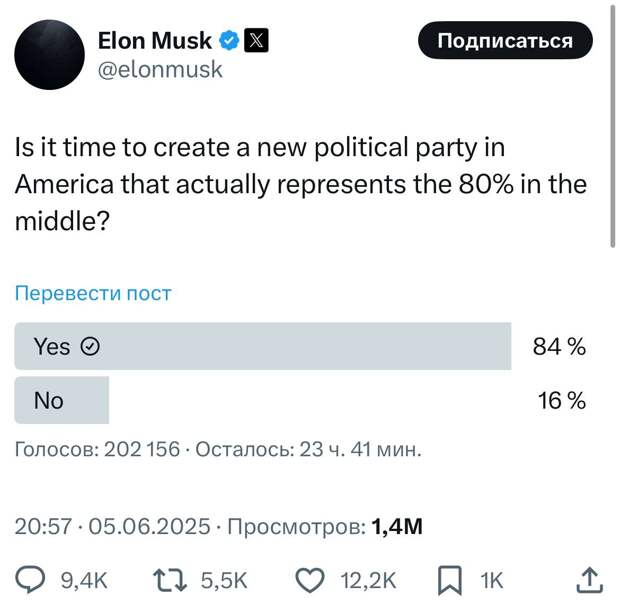Click the Просмотров 1,4M view count
620x605 pixels.
(326, 527)
